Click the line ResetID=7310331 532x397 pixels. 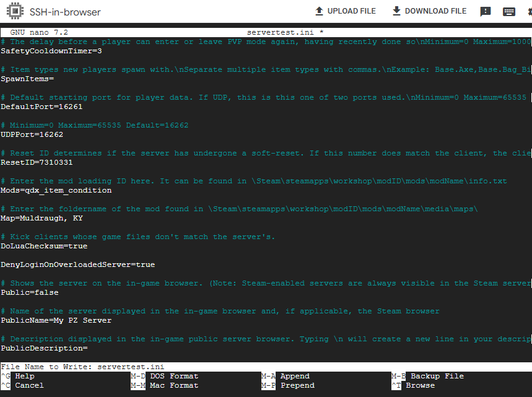coord(37,162)
